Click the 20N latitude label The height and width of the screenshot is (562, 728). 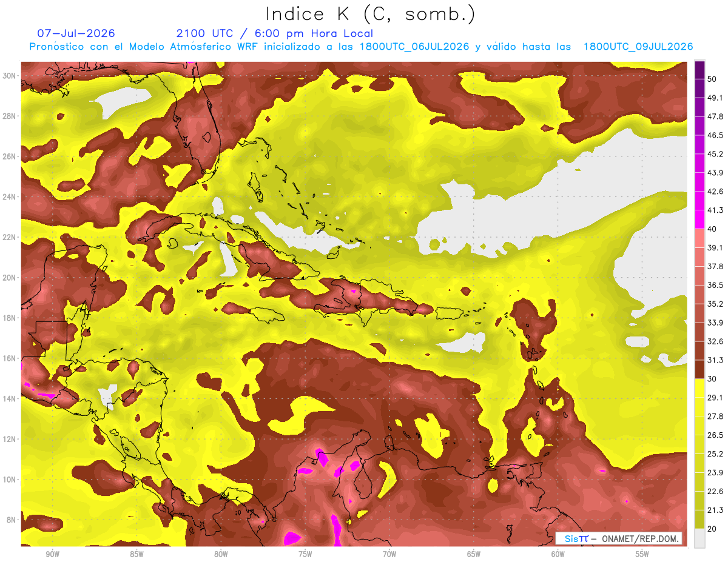click(10, 278)
